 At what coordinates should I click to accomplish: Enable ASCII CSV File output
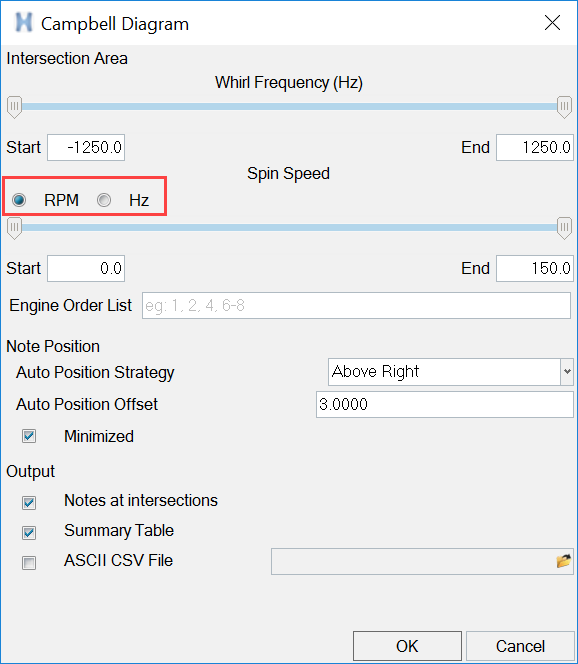29,563
